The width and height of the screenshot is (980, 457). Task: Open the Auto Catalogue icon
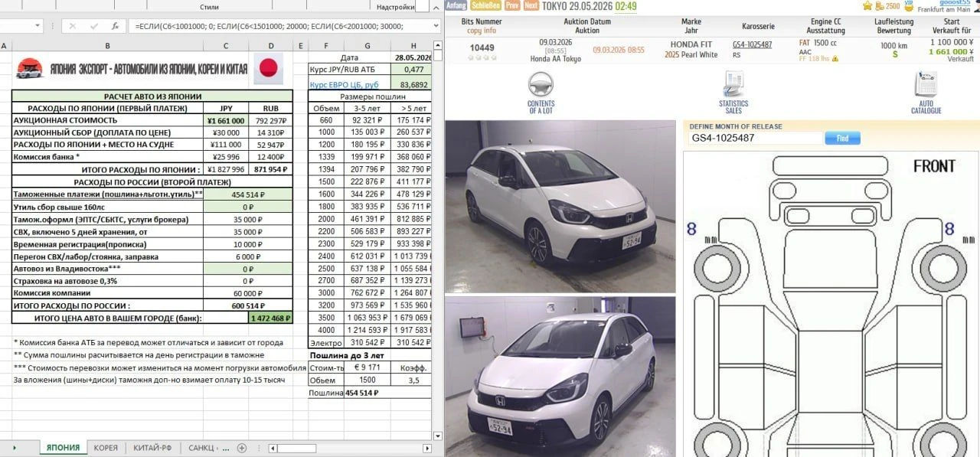click(926, 84)
